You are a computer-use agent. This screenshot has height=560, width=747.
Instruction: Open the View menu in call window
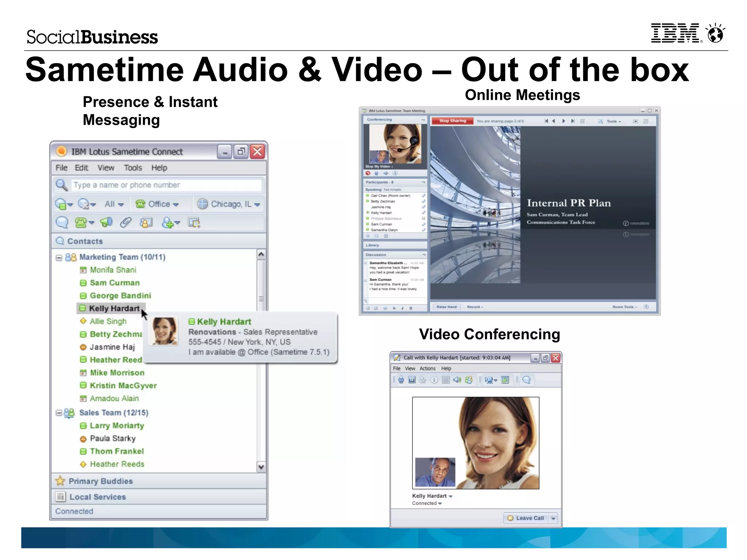coord(410,368)
